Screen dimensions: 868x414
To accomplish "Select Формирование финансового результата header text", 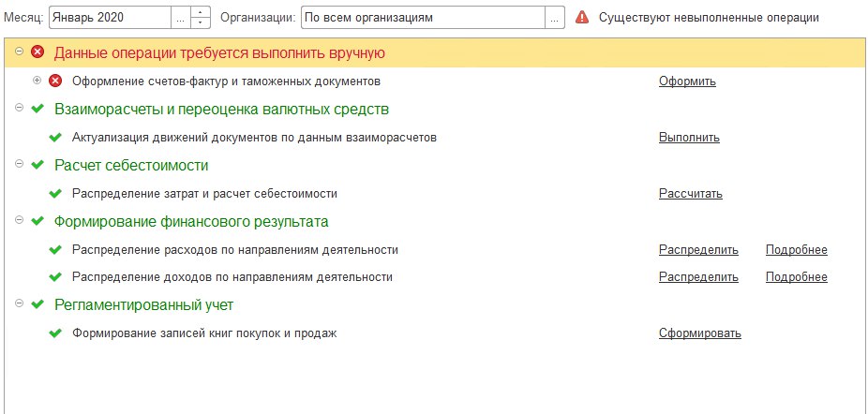I will pyautogui.click(x=191, y=221).
